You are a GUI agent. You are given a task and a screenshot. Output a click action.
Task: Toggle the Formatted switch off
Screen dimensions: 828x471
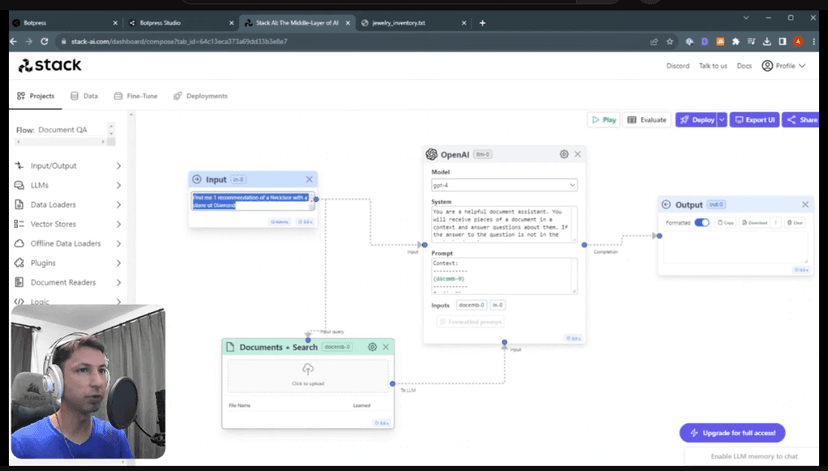pyautogui.click(x=702, y=222)
